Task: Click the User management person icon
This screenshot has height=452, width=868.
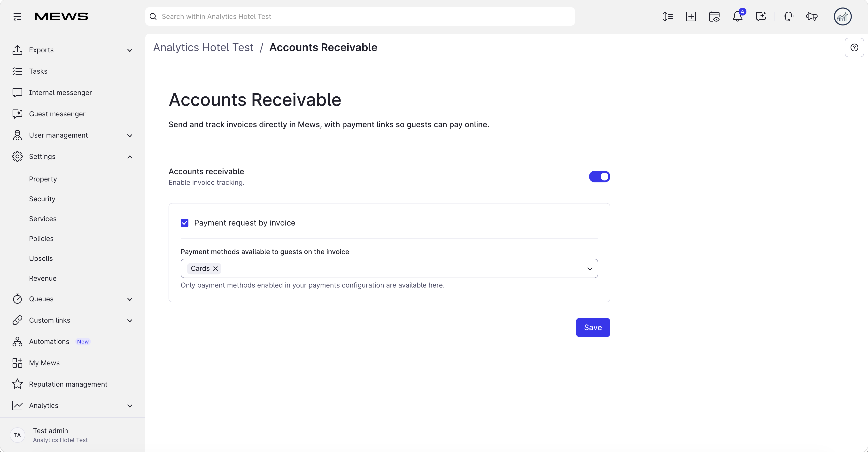Action: tap(17, 135)
